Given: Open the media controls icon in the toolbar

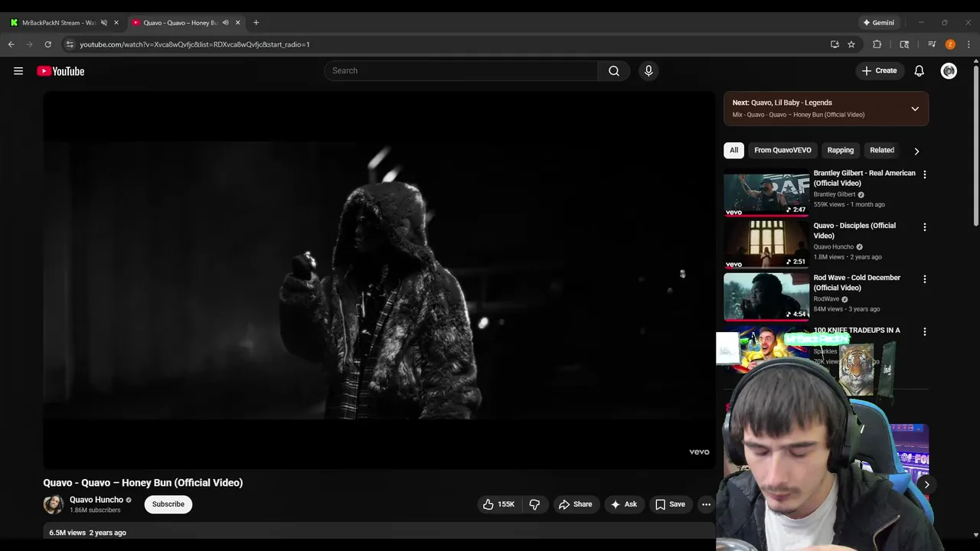Looking at the screenshot, I should click(932, 44).
